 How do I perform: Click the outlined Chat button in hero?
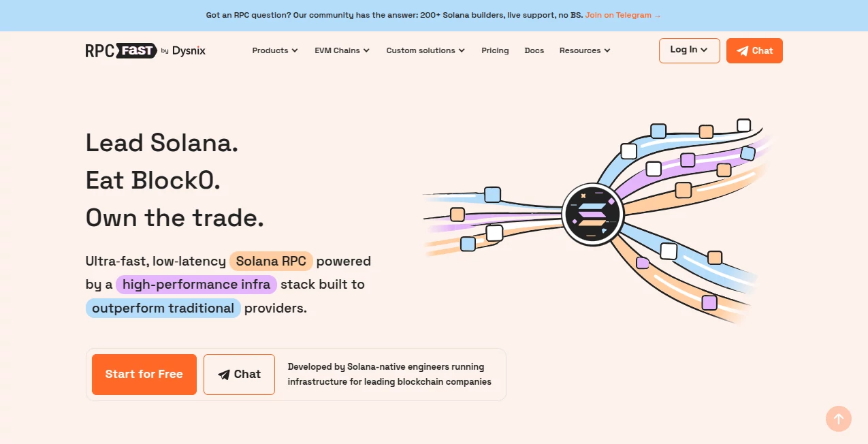[239, 374]
